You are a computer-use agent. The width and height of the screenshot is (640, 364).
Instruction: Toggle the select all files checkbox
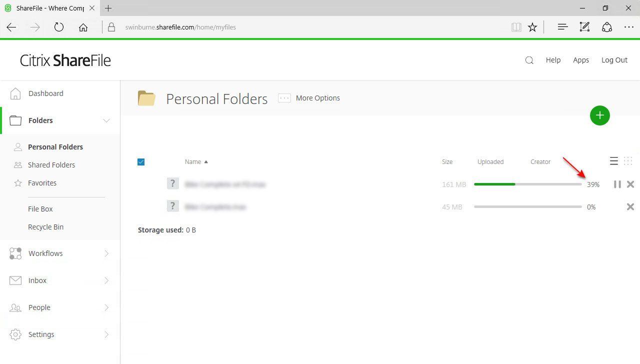(x=141, y=161)
